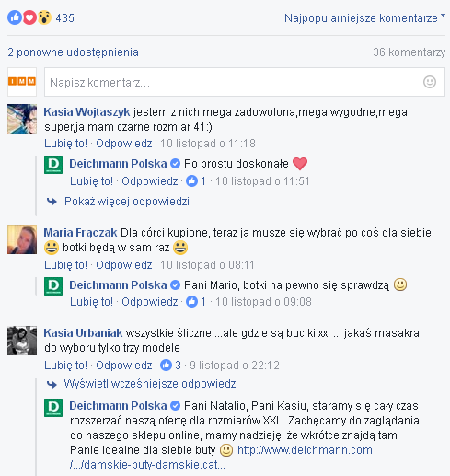Click the like thumb icon on Kasia Urbaniak's comment

pyautogui.click(x=166, y=366)
